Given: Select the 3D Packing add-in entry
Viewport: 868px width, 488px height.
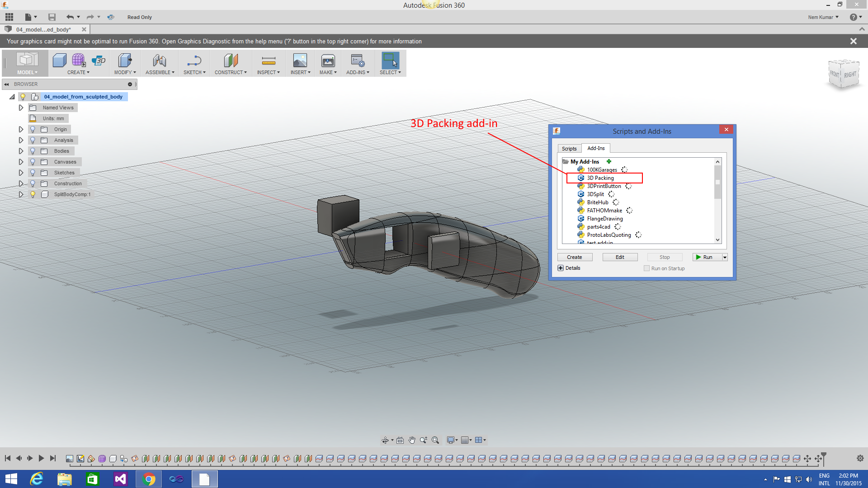Looking at the screenshot, I should pos(600,178).
